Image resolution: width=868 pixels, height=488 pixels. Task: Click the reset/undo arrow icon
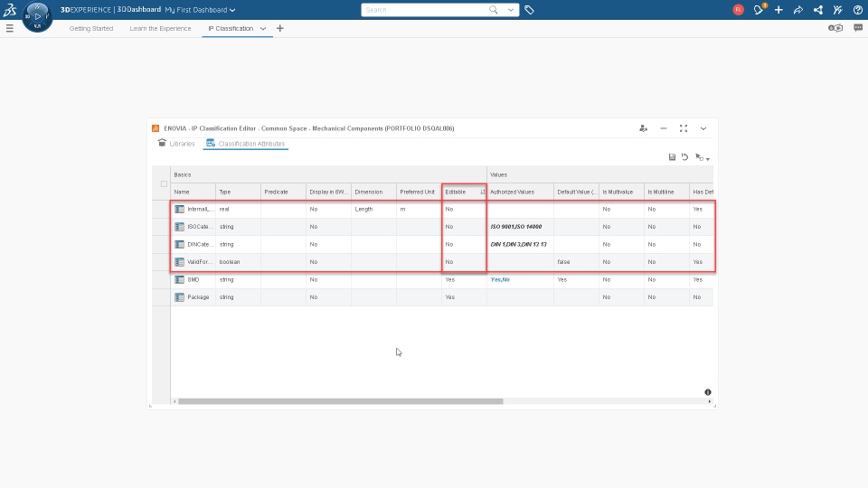pyautogui.click(x=684, y=157)
